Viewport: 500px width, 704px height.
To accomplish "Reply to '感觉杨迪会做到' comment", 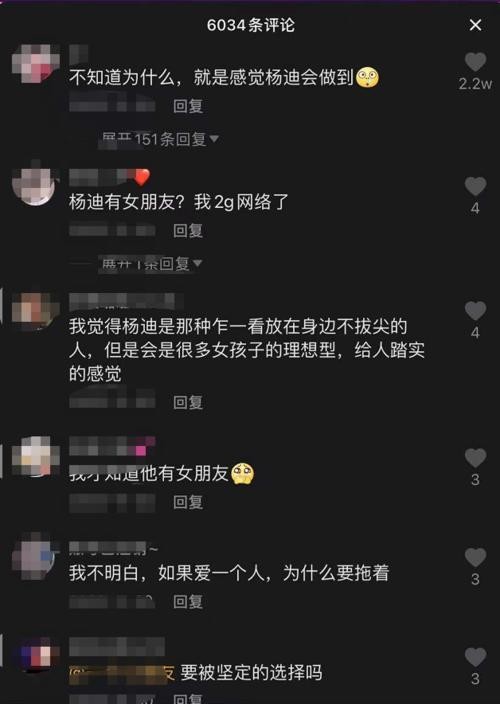I will 188,106.
